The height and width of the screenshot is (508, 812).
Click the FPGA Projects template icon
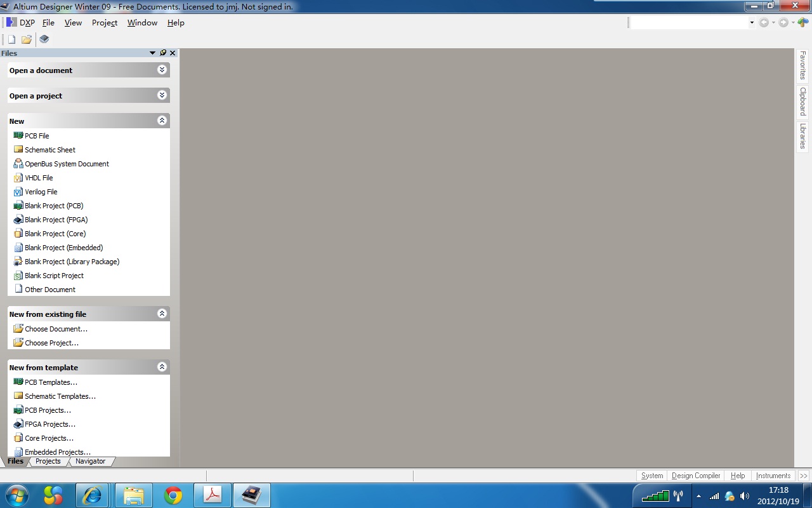(x=18, y=424)
